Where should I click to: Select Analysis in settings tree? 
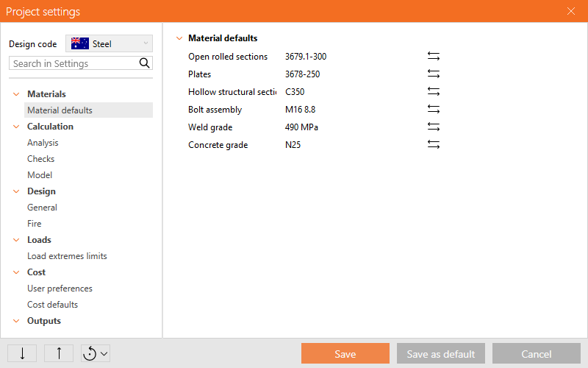tap(43, 143)
